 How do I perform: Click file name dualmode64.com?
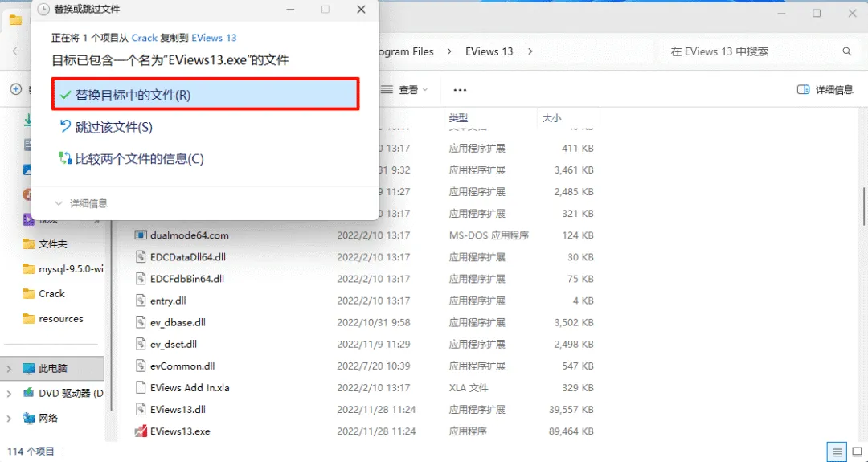pos(190,235)
